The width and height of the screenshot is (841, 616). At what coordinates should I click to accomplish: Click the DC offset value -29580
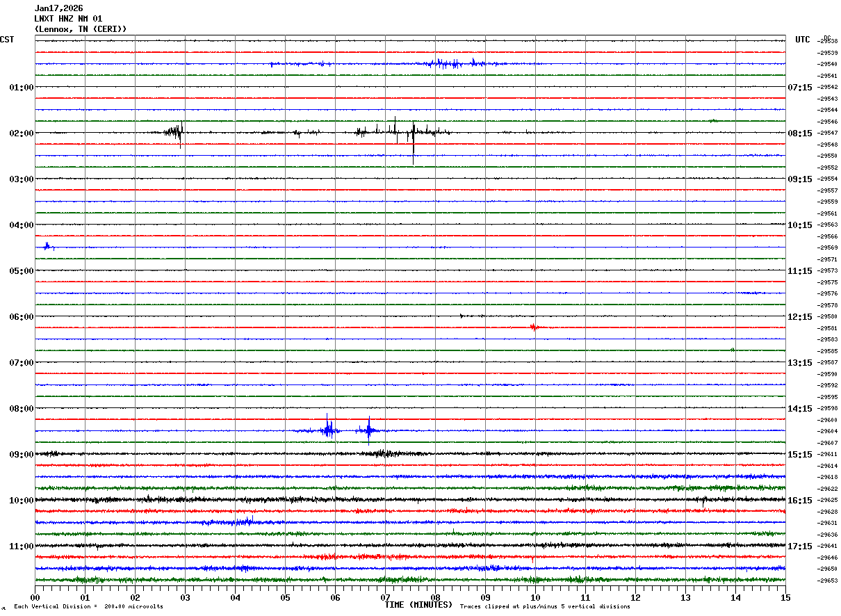click(x=828, y=316)
